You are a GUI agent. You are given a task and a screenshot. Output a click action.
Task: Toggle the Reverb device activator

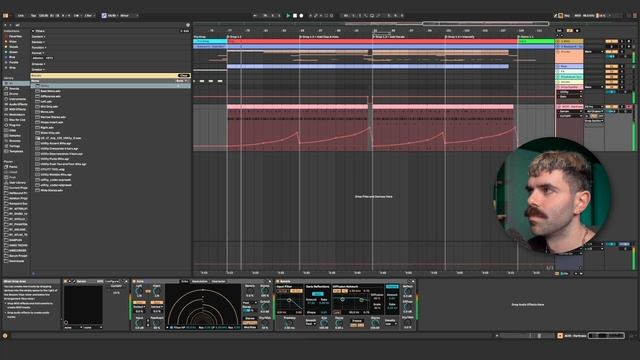click(278, 282)
